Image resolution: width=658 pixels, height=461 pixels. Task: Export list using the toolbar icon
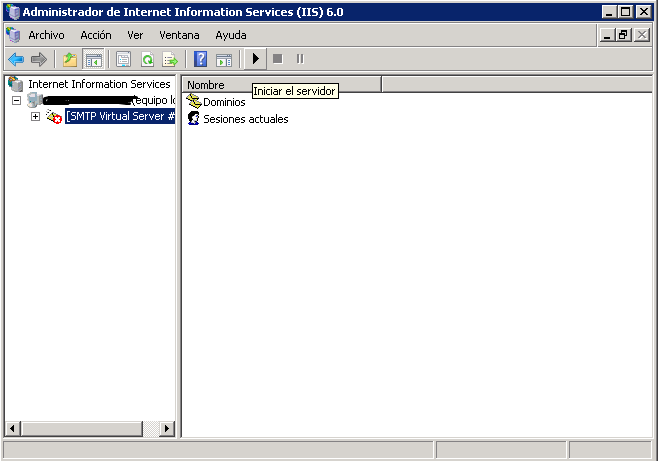point(170,59)
